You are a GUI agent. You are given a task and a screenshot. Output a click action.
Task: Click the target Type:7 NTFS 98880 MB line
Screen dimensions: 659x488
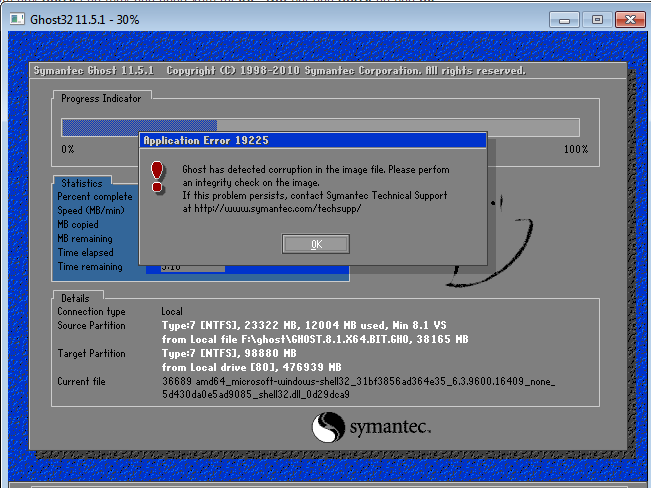tap(229, 353)
